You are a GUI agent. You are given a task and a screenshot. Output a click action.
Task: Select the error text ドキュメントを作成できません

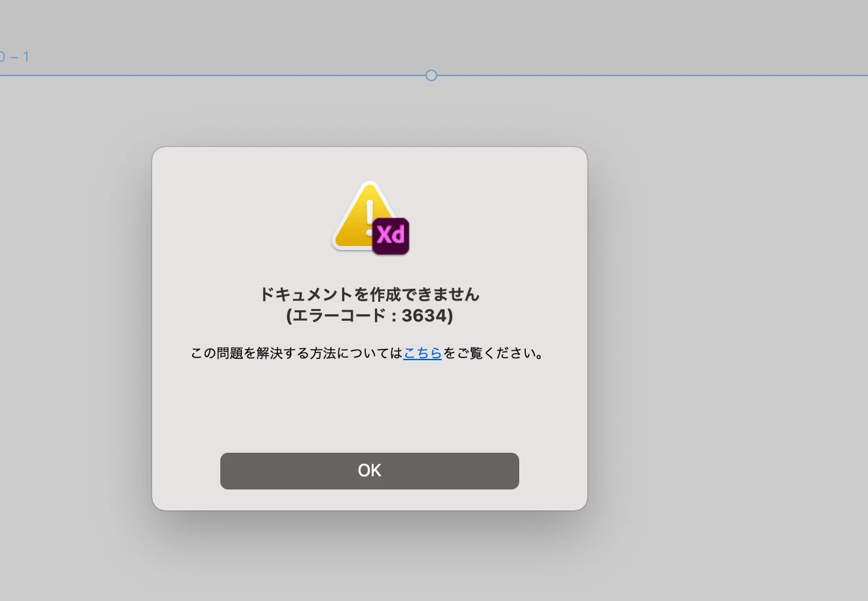(x=369, y=294)
